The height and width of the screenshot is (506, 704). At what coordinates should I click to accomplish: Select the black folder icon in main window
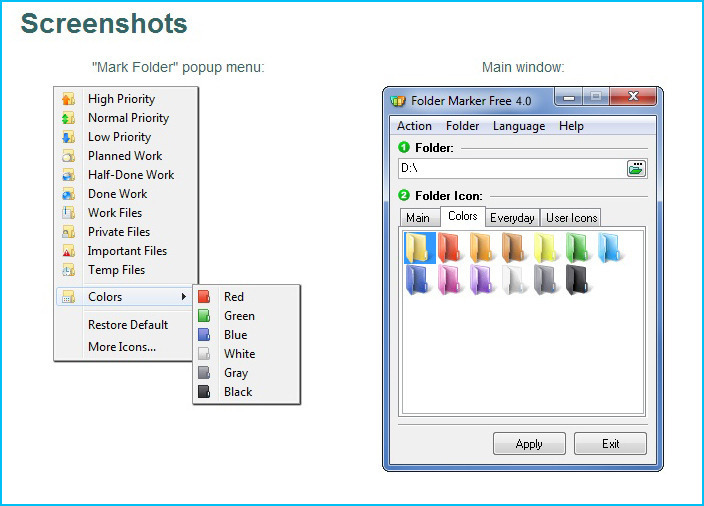point(579,280)
